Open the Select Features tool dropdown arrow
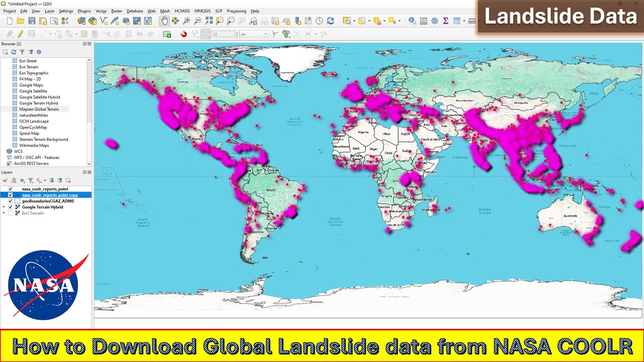The image size is (644, 362). pos(354,21)
